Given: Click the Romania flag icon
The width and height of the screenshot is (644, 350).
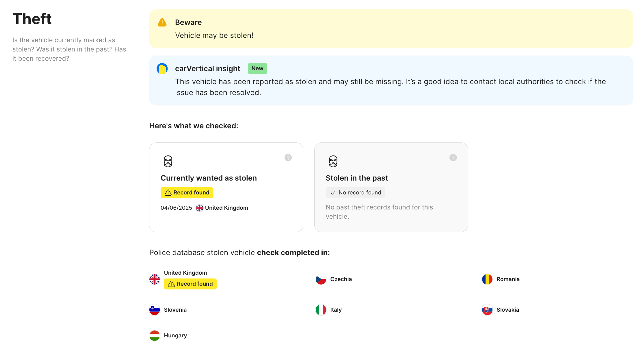Looking at the screenshot, I should 487,279.
